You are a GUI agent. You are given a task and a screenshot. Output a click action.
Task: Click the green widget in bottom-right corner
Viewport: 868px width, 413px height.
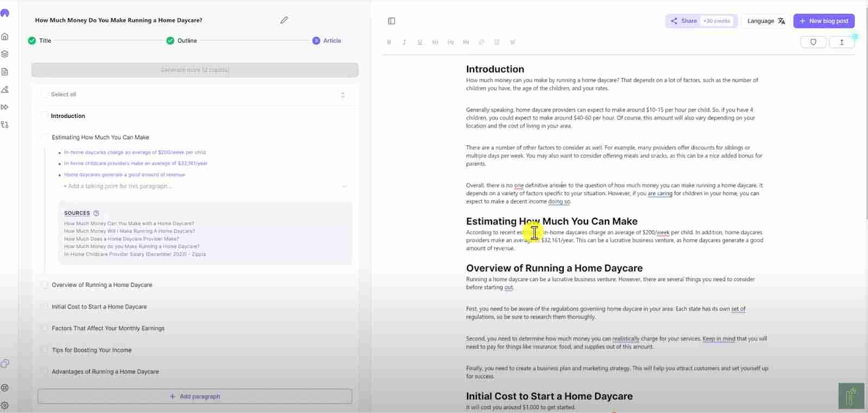click(851, 396)
